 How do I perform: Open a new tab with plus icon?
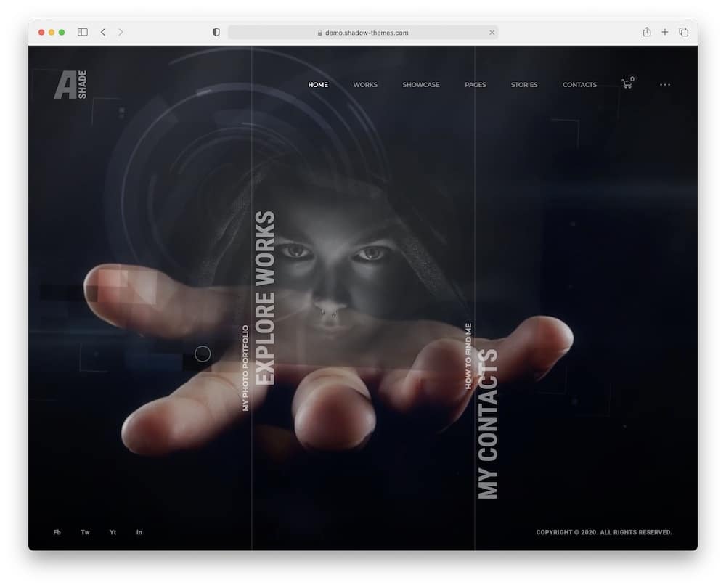[665, 32]
